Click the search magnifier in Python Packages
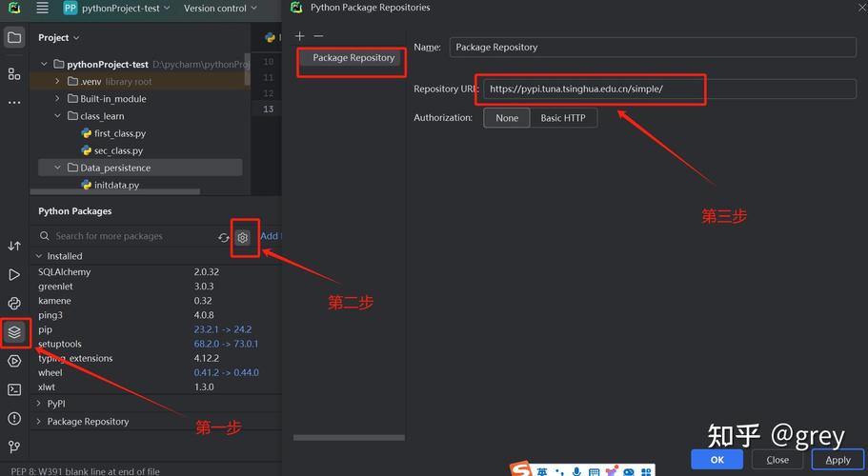This screenshot has height=476, width=868. 44,236
